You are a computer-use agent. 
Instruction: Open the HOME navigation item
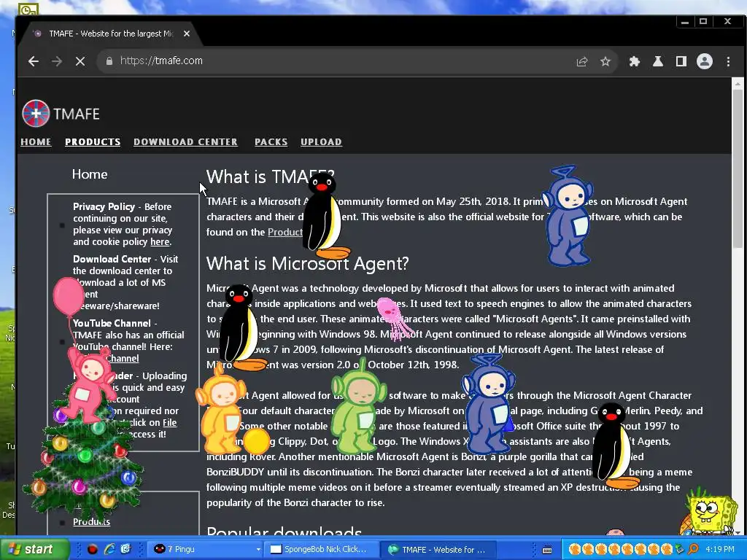pyautogui.click(x=36, y=142)
